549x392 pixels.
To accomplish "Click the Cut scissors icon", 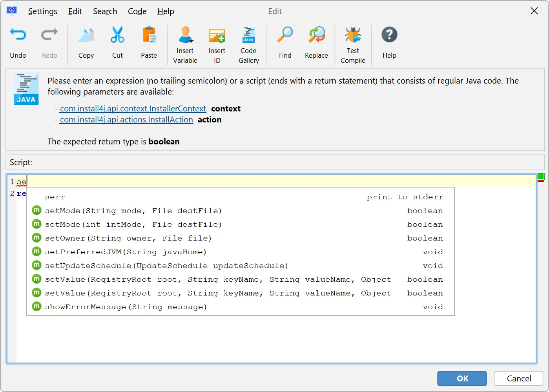I will coord(117,35).
